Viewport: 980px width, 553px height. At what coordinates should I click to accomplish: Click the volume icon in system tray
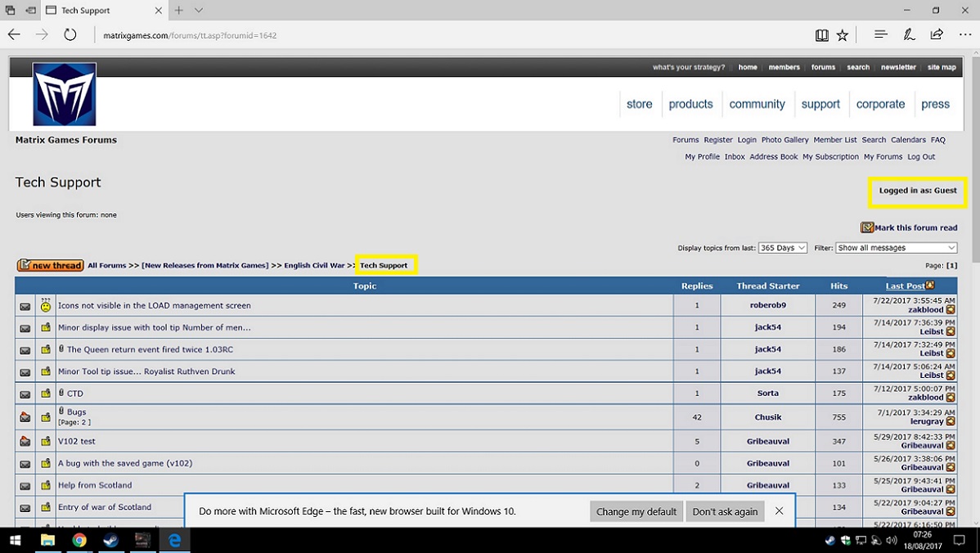click(x=892, y=540)
